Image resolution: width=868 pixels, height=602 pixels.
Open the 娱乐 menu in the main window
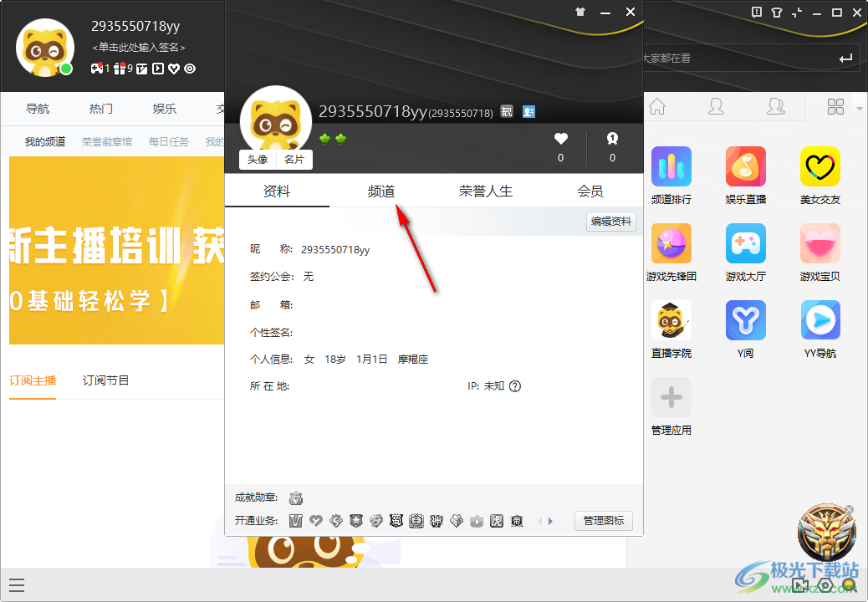tap(165, 109)
